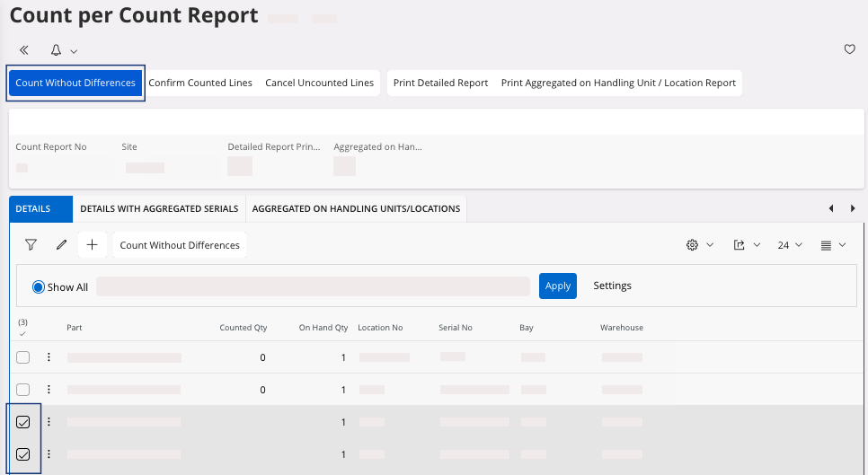The width and height of the screenshot is (868, 475).
Task: Open Aggregated On Handling Units/Locations tab
Action: (356, 208)
